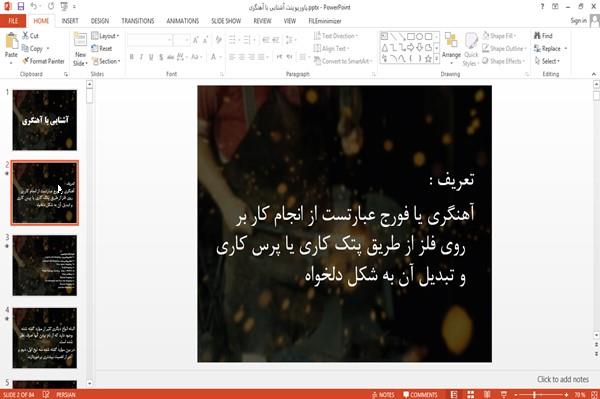The image size is (600, 399).
Task: Click the Cut scissors icon
Action: (x=26, y=36)
